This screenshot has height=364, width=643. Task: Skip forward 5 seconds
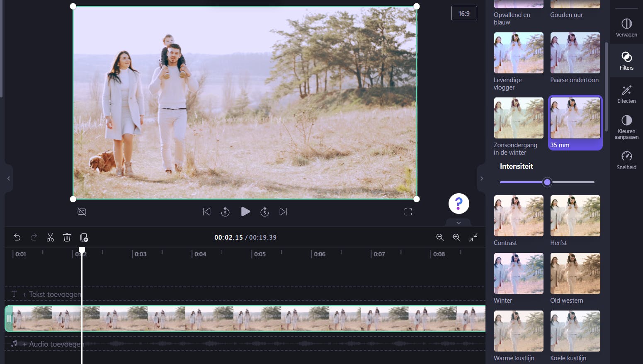coord(264,211)
